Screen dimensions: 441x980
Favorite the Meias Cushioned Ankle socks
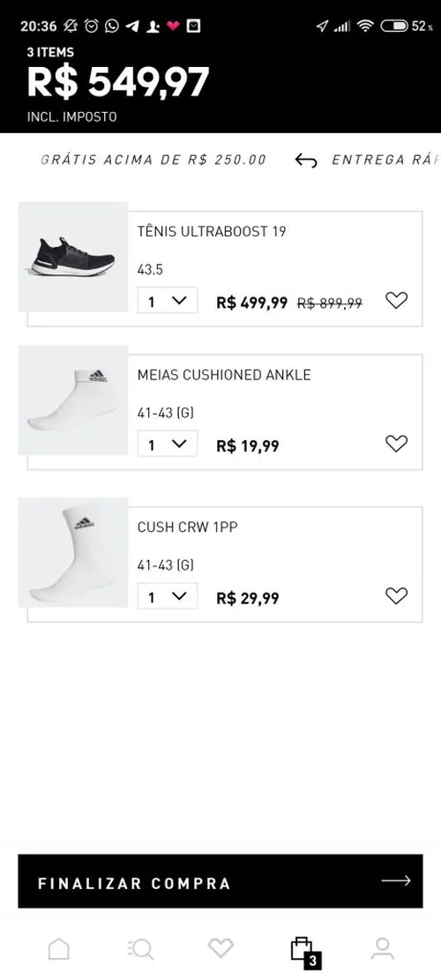click(x=396, y=444)
